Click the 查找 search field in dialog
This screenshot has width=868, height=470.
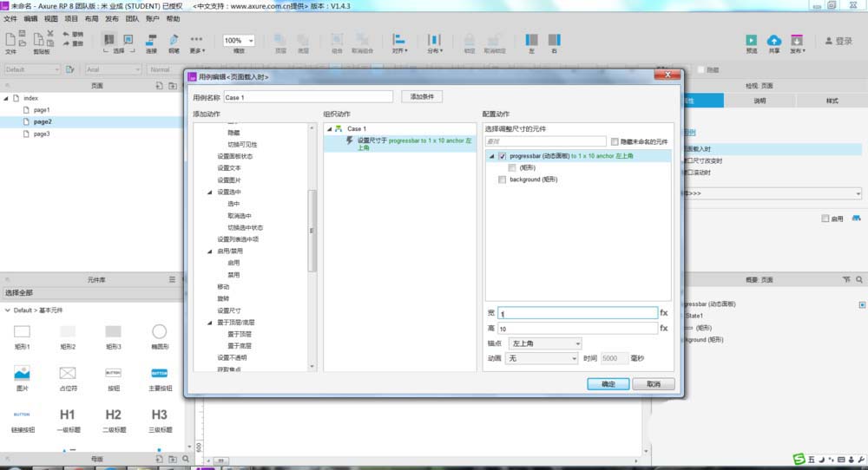click(x=546, y=141)
